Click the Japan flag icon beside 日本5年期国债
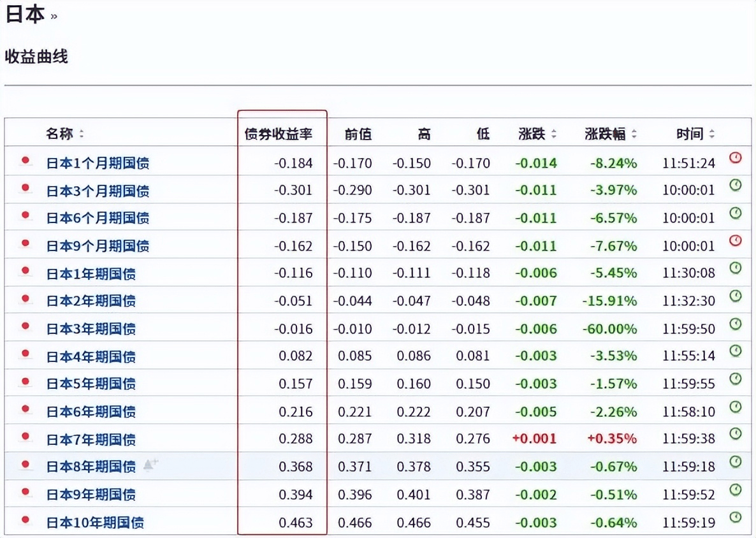 25,382
